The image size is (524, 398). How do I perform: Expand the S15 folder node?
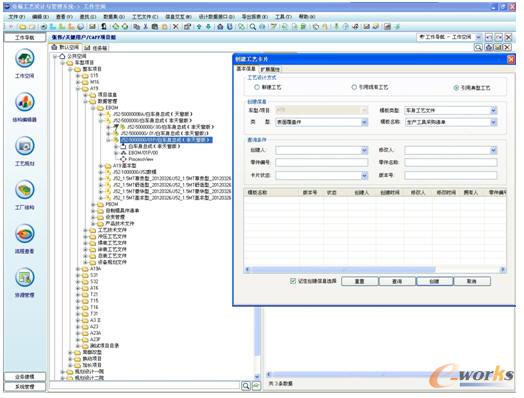(78, 76)
